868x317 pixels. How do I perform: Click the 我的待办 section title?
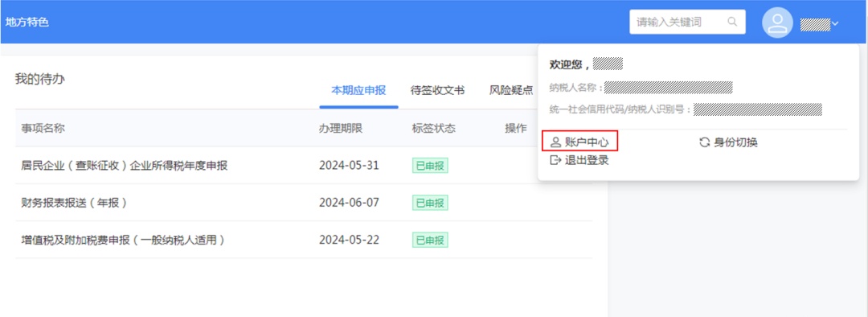click(40, 79)
